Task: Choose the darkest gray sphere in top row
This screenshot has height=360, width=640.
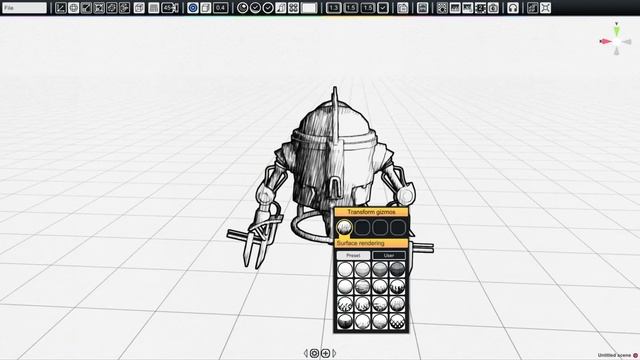Action: pos(397,269)
